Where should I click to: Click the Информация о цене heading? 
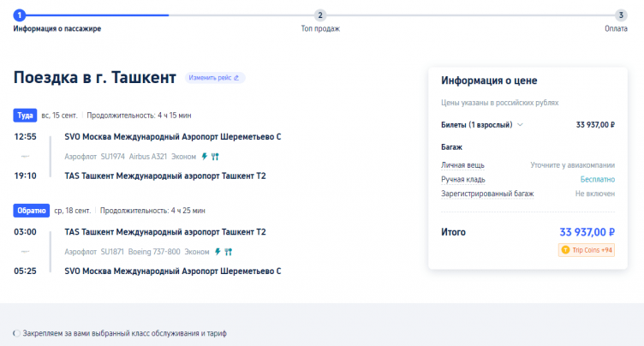click(489, 81)
